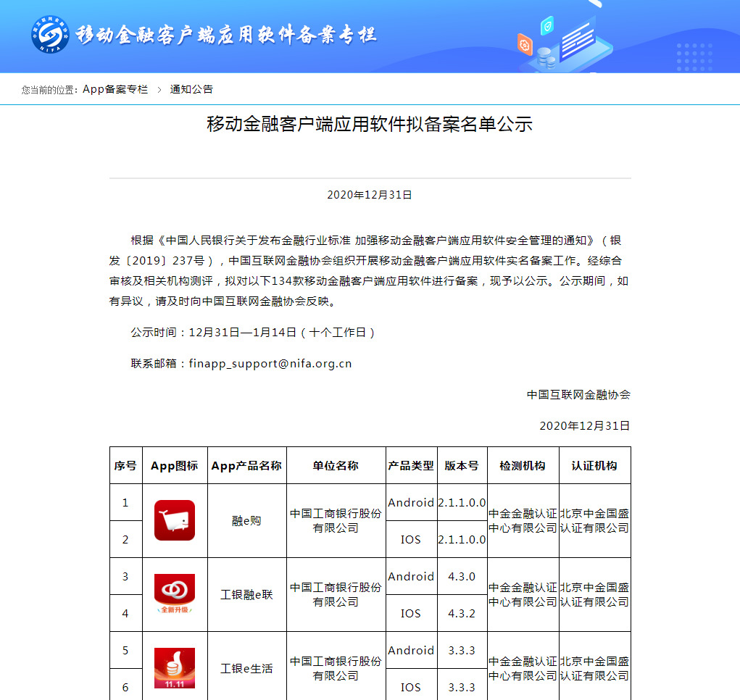
Task: Click the 融e购 red app icon
Action: [175, 520]
